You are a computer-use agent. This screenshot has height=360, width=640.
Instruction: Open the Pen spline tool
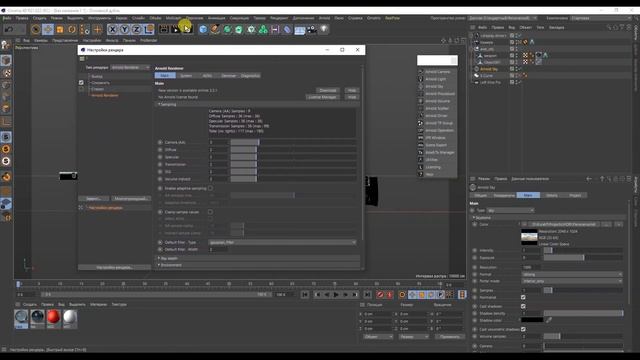point(215,29)
